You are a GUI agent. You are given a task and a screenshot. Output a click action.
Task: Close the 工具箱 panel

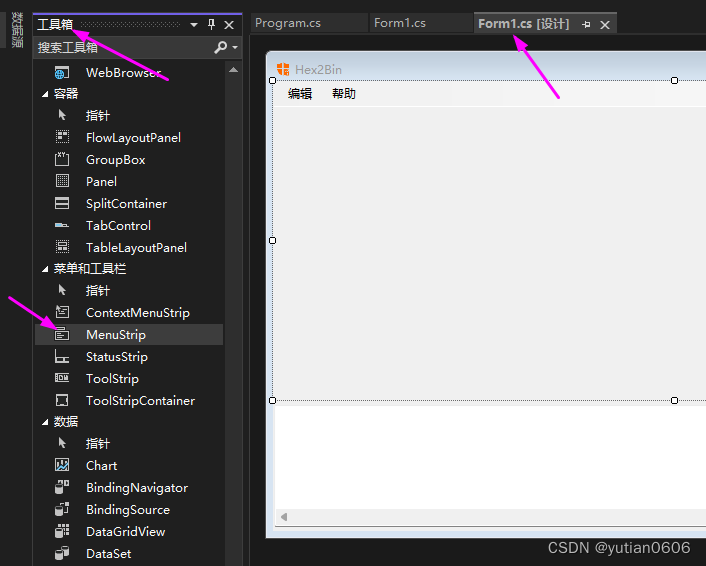229,25
